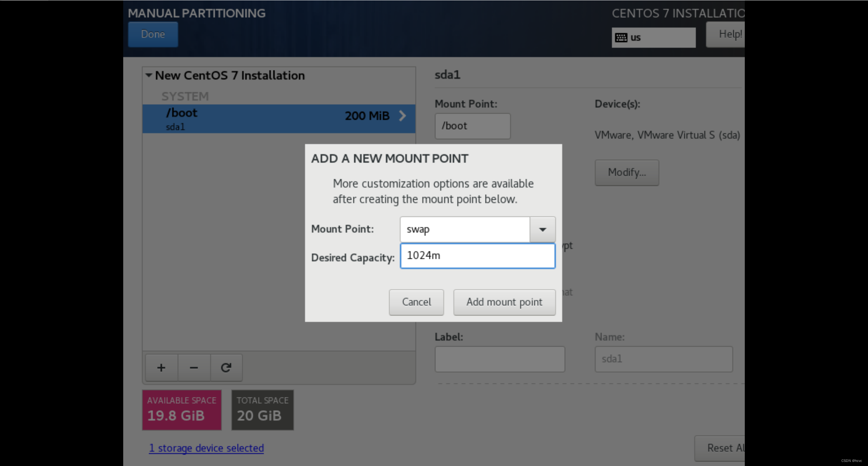Click the /boot Mount Point field on right

tap(473, 126)
